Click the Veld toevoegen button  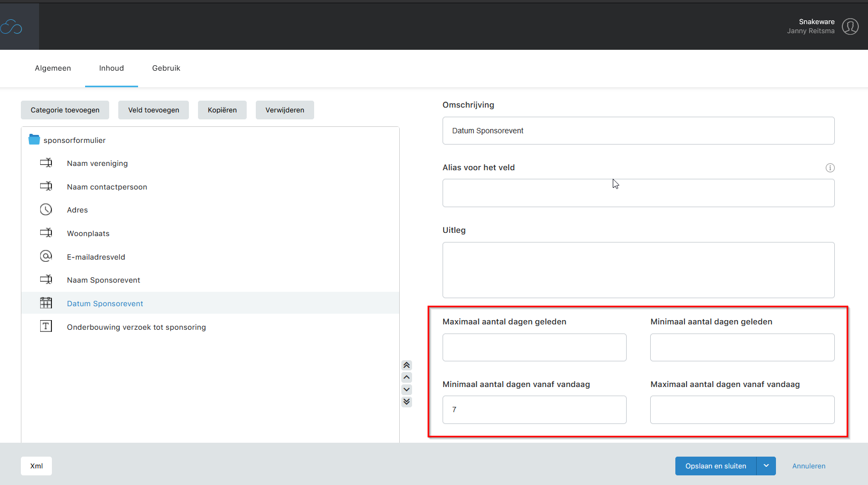point(154,110)
